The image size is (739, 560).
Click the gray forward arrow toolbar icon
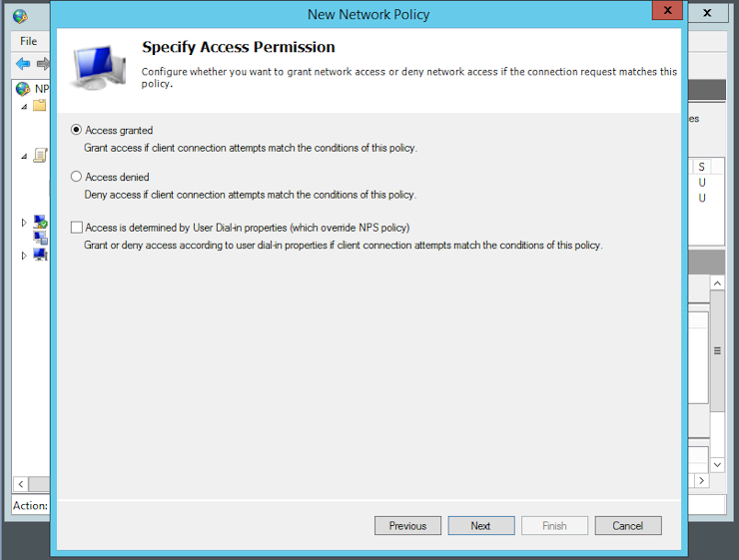[43, 64]
